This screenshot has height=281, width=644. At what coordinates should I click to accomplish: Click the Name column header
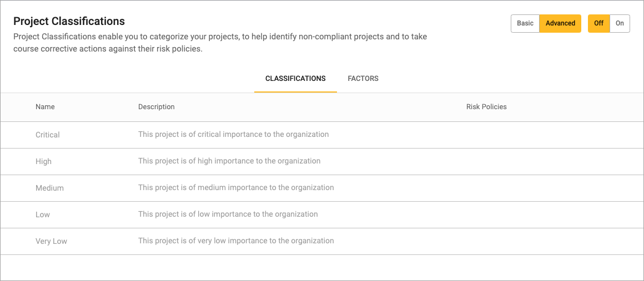(45, 107)
